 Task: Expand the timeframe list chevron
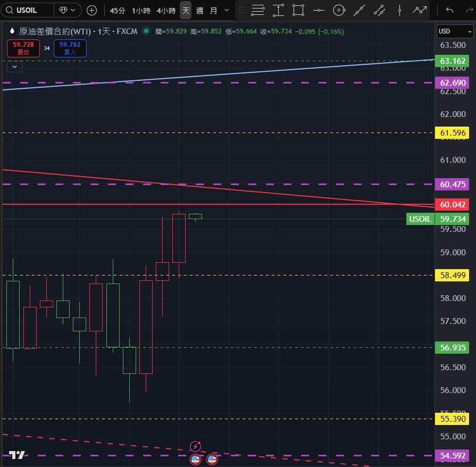[x=227, y=10]
